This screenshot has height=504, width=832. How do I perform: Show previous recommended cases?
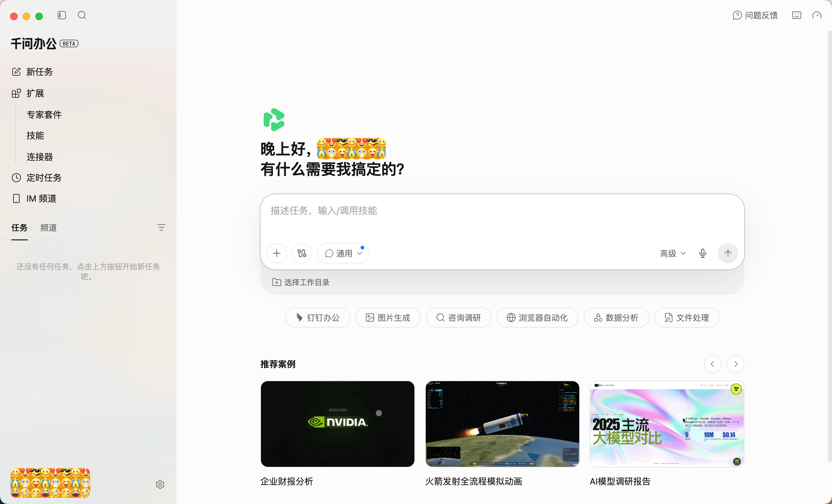713,364
